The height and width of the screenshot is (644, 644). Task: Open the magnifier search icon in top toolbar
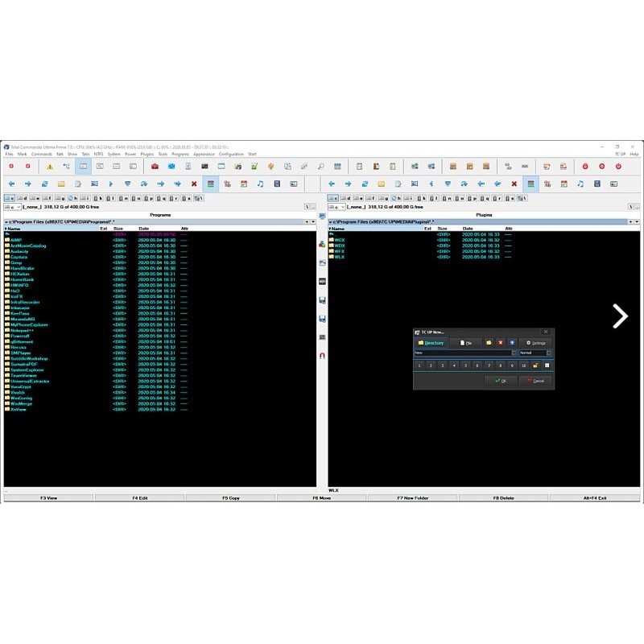click(320, 167)
